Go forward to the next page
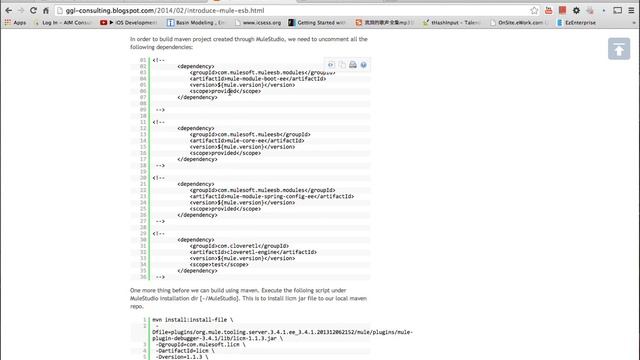Image resolution: width=640 pixels, height=360 pixels. [21, 10]
